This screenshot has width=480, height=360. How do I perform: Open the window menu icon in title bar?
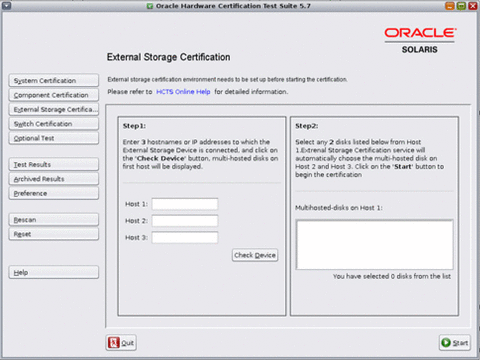(6, 5)
